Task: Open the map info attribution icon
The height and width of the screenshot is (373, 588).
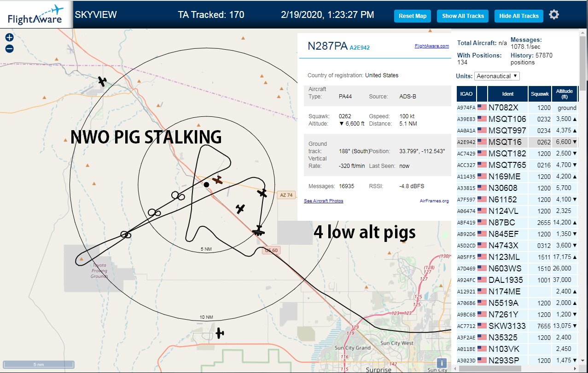Action: tap(442, 363)
